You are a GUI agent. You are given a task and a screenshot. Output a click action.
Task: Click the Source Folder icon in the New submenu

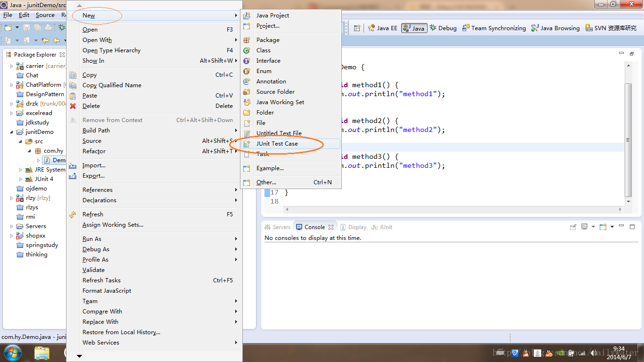click(247, 92)
